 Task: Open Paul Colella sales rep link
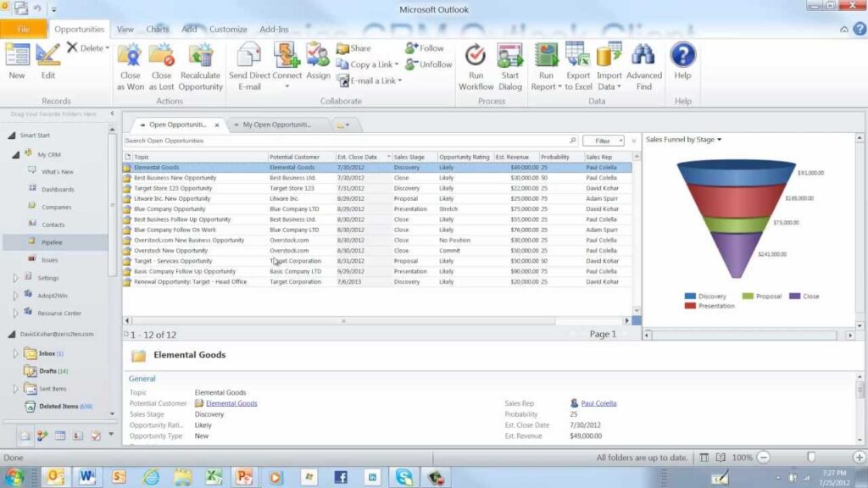[x=598, y=403]
